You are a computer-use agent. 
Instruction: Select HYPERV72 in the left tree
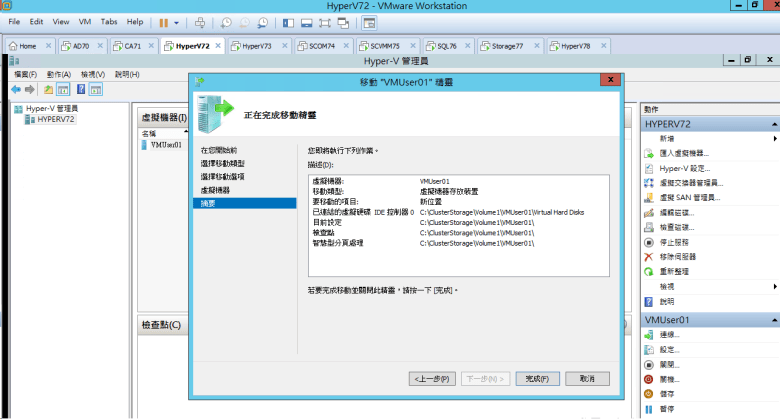click(55, 119)
